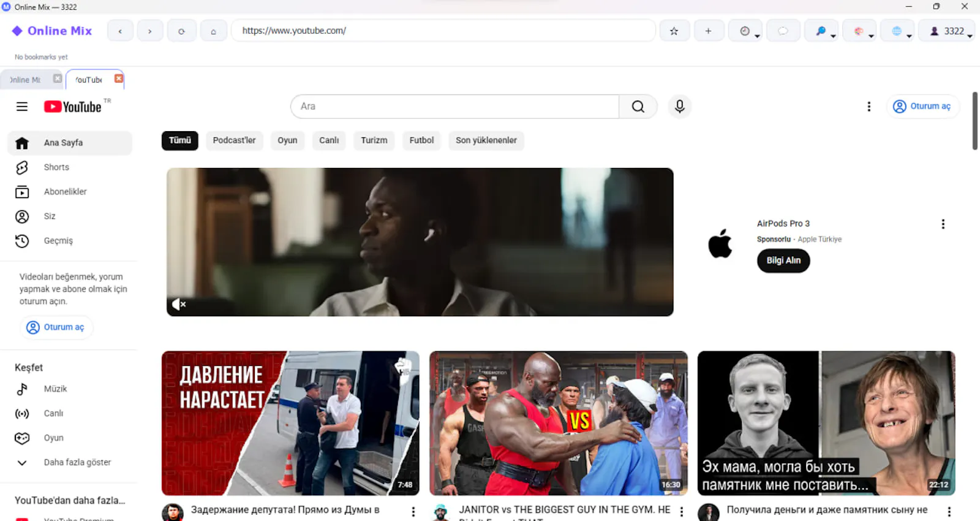Image resolution: width=980 pixels, height=521 pixels.
Task: Click the Задержание депутата video title
Action: 285,510
